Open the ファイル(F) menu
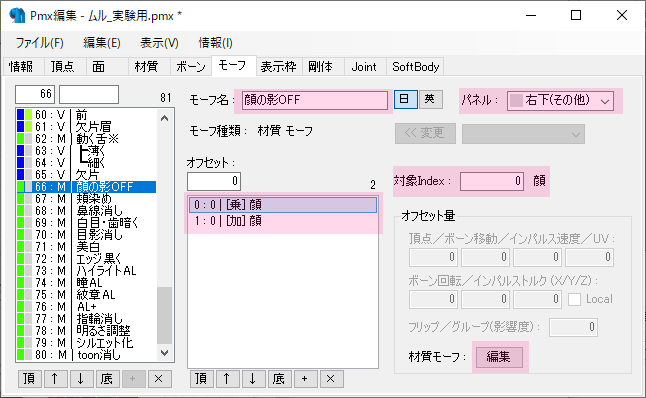The width and height of the screenshot is (646, 398). tap(40, 43)
